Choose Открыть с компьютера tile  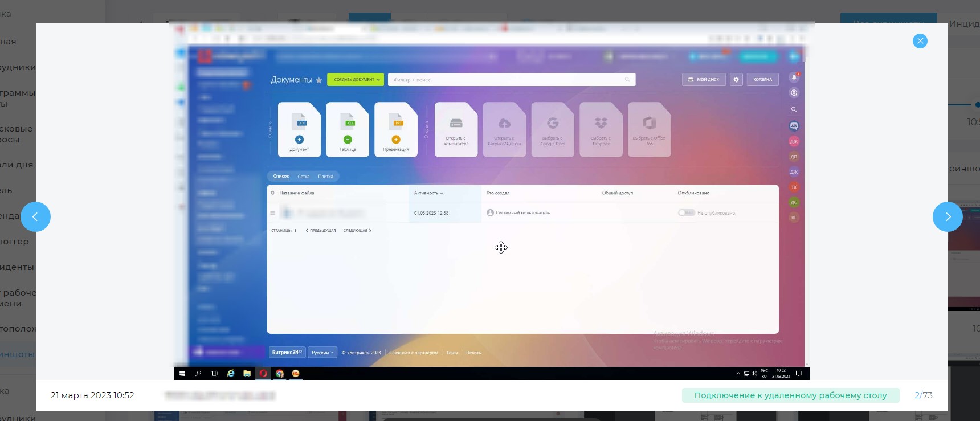(x=456, y=129)
